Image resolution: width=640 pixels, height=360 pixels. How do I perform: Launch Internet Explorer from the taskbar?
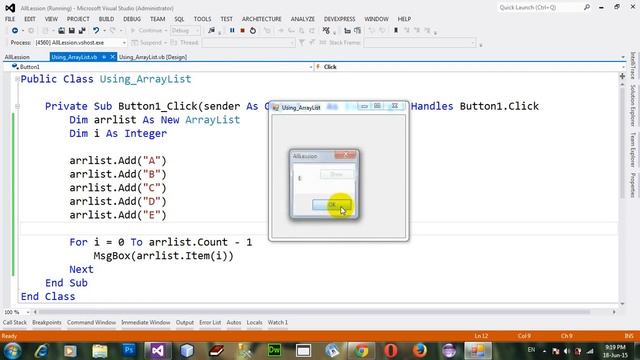click(x=42, y=351)
